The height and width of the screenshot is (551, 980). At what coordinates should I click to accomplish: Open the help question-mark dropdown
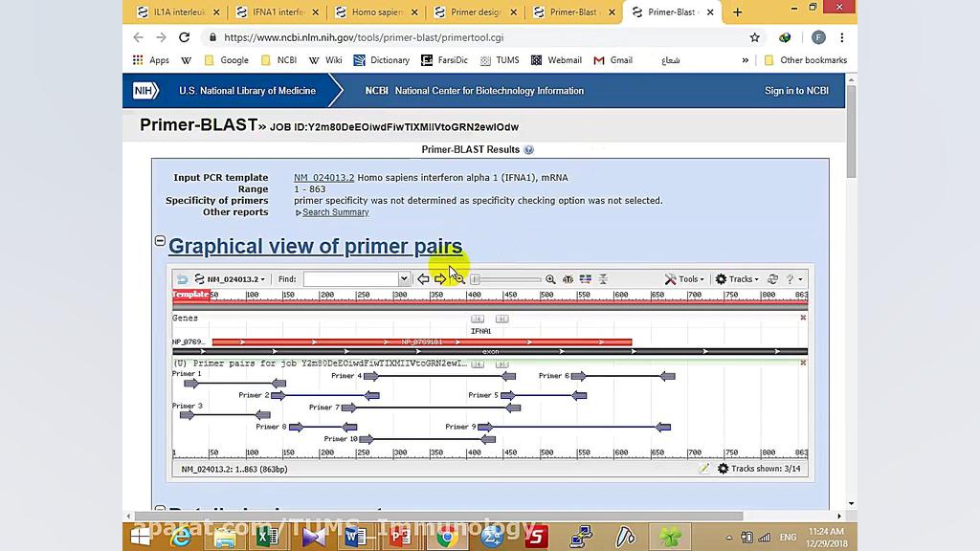[x=793, y=279]
